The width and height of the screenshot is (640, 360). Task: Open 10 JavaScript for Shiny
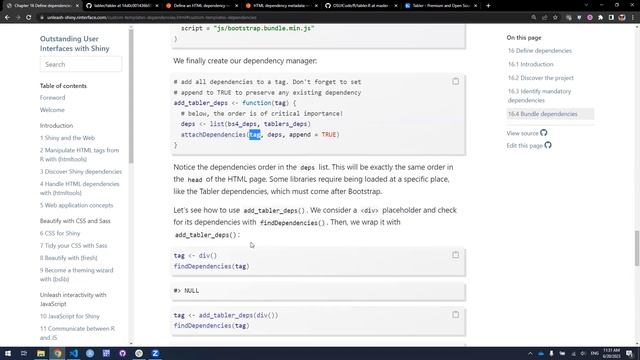tap(70, 316)
